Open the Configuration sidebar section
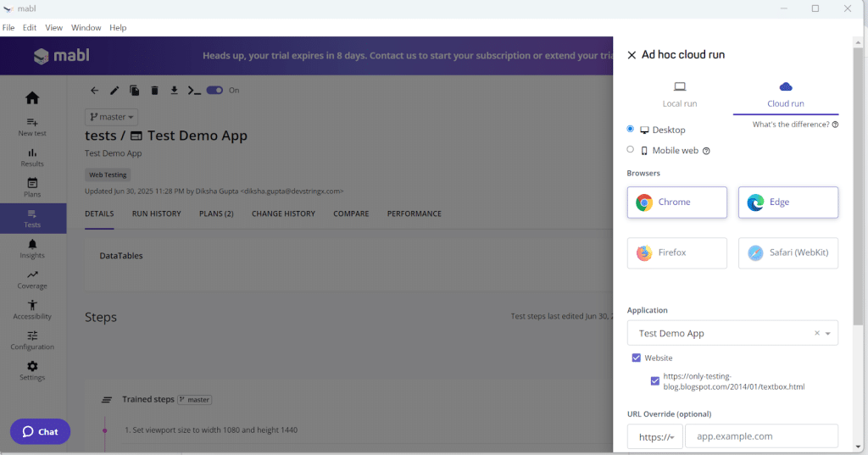Screen dimensions: 868x455 click(32, 341)
